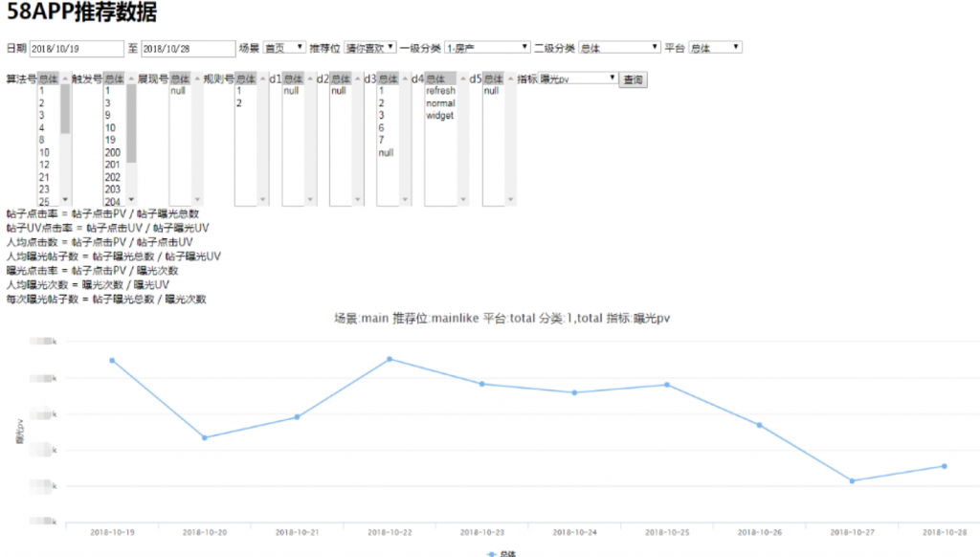The image size is (980, 557).
Task: Open the 推荐位 dropdown showing 猜你喜欢
Action: [369, 47]
